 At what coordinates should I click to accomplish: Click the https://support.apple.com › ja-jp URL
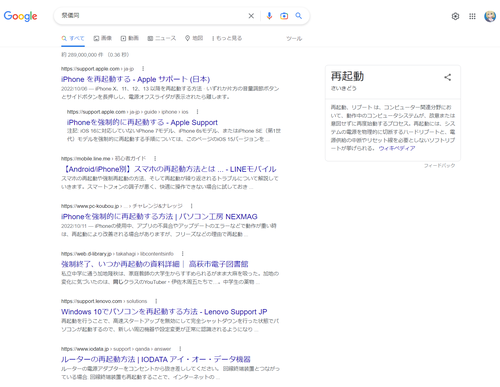click(97, 69)
